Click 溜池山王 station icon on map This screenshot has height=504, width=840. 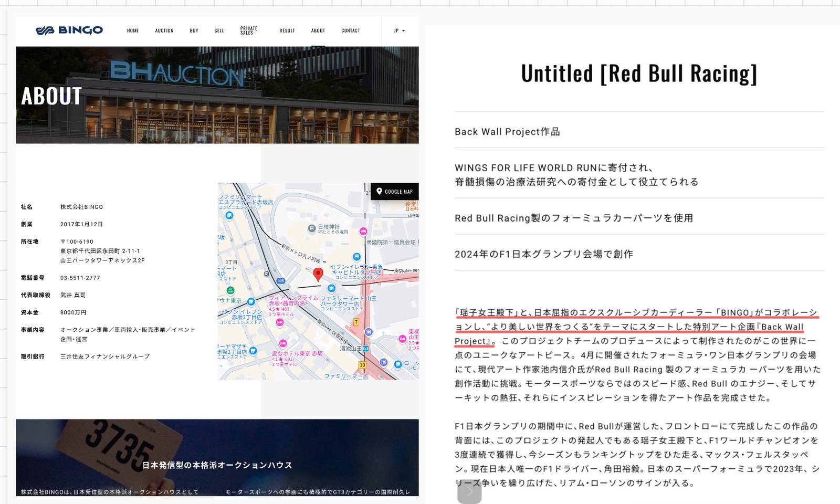365,348
